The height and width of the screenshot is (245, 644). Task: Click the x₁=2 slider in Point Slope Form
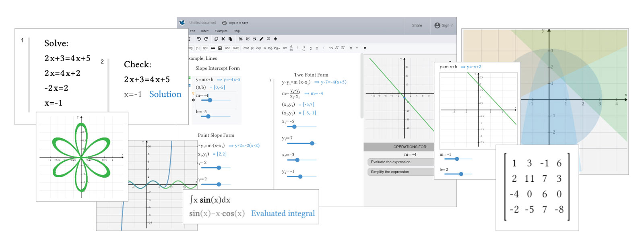point(216,168)
